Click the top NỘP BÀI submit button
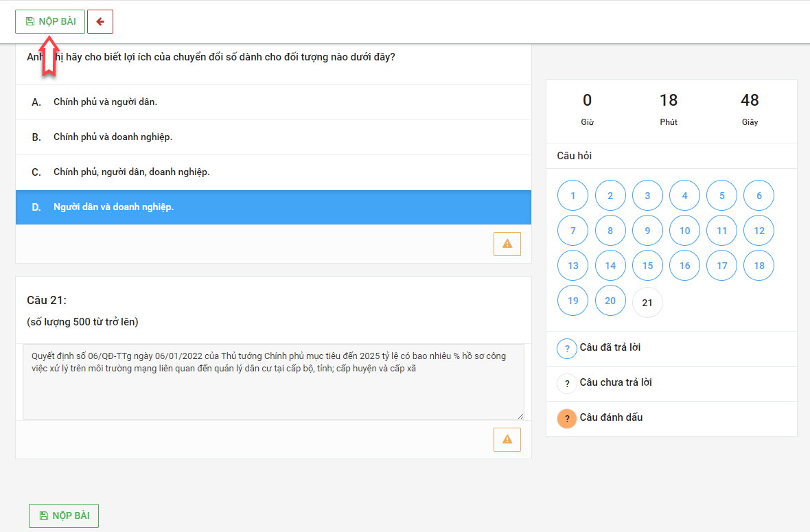Screen dimensions: 810x532 coord(50,21)
